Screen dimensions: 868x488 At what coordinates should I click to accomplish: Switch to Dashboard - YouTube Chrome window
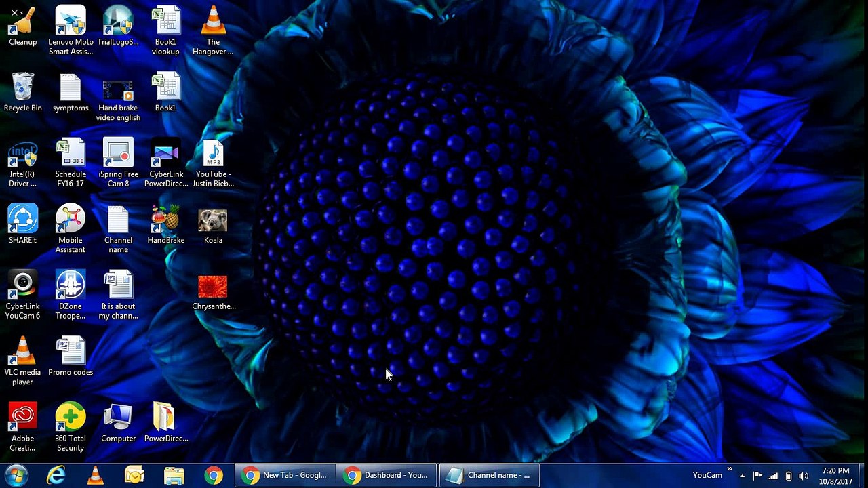(x=387, y=476)
